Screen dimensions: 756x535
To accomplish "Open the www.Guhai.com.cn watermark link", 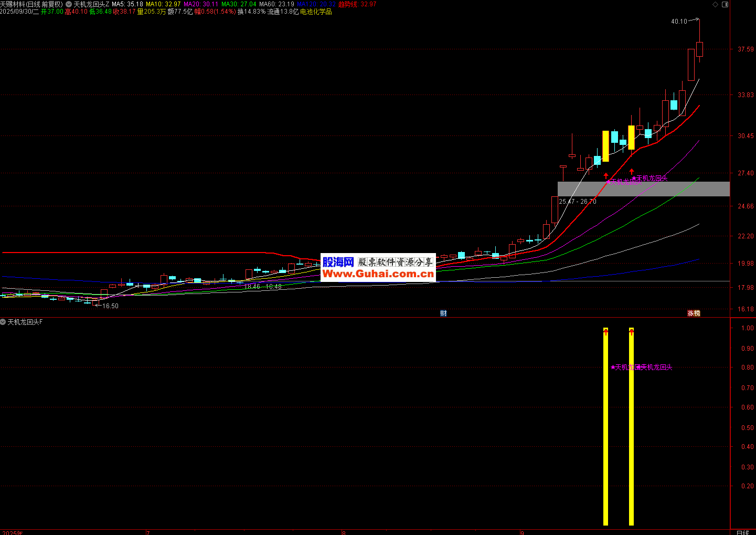I will (x=378, y=274).
